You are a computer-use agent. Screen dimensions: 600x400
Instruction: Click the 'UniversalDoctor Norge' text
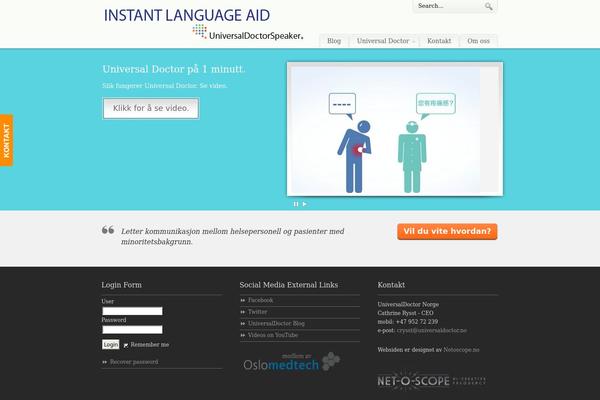[408, 304]
